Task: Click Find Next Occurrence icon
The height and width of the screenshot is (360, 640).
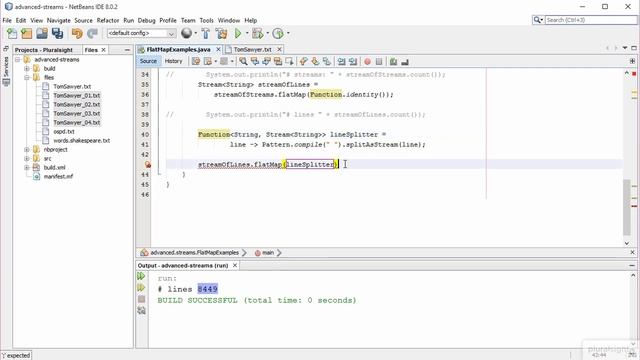Action: pyautogui.click(x=266, y=61)
